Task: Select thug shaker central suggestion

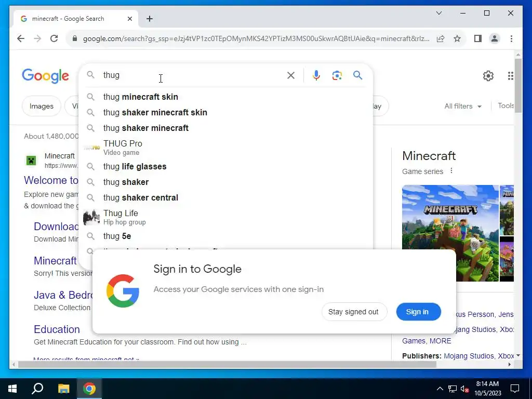Action: (x=225, y=198)
